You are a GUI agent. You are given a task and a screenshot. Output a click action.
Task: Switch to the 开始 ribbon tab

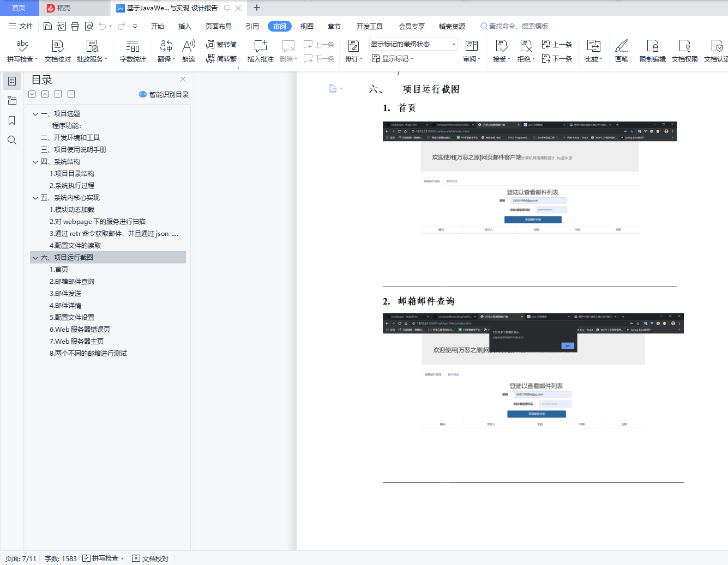tap(158, 26)
